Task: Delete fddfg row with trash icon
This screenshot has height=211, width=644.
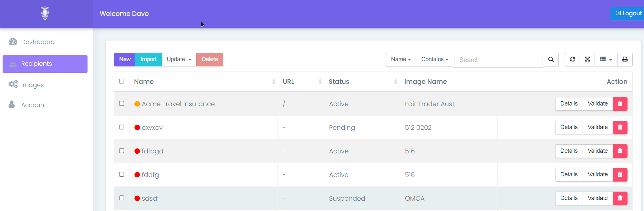Action: point(620,175)
